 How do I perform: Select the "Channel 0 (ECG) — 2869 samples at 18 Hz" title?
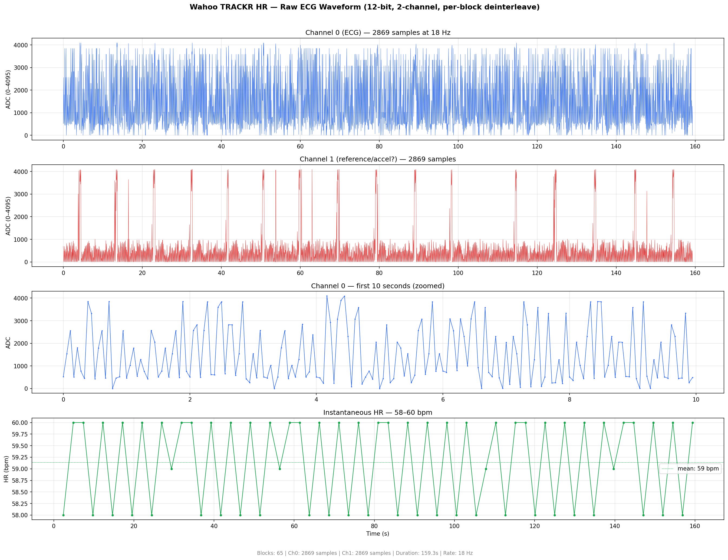pyautogui.click(x=378, y=33)
